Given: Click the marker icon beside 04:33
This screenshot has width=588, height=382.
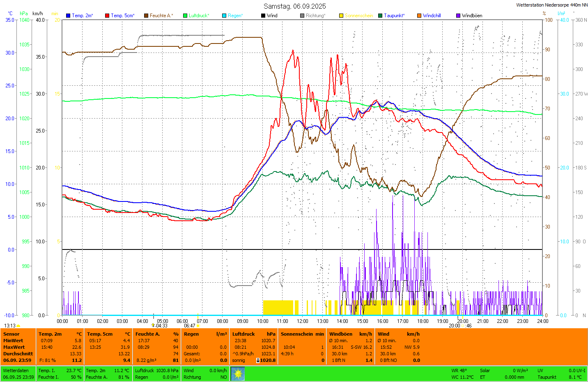Looking at the screenshot, I should [x=153, y=325].
